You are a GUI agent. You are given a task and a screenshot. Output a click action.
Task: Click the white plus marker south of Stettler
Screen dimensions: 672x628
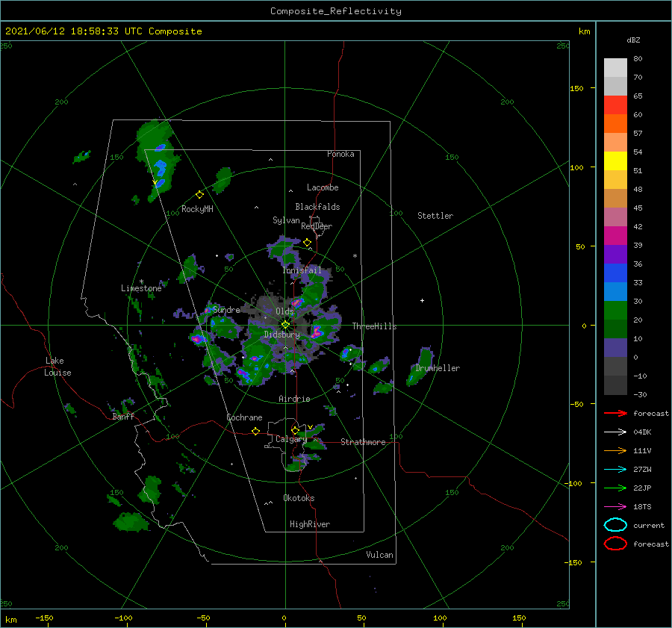click(x=422, y=300)
